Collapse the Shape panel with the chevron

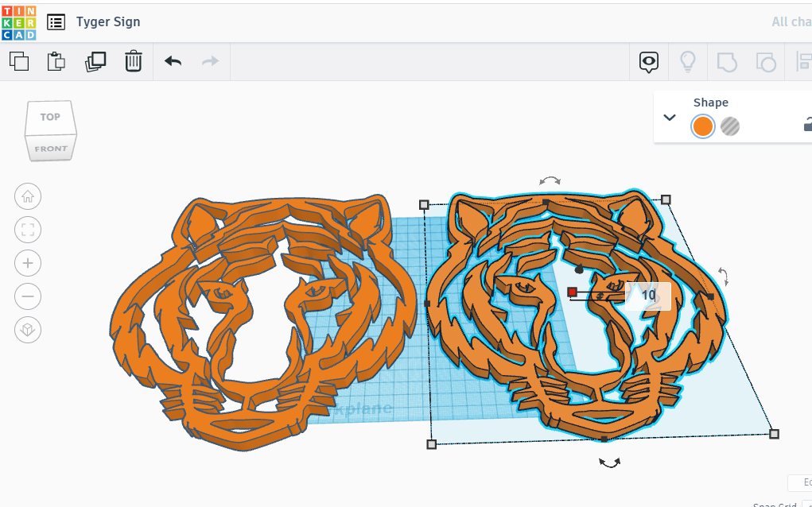coord(670,115)
